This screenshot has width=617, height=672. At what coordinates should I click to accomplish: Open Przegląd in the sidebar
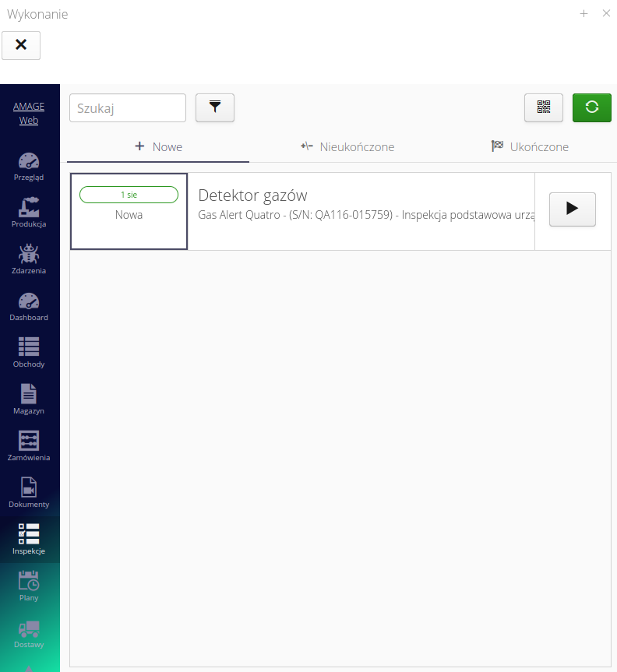click(29, 166)
